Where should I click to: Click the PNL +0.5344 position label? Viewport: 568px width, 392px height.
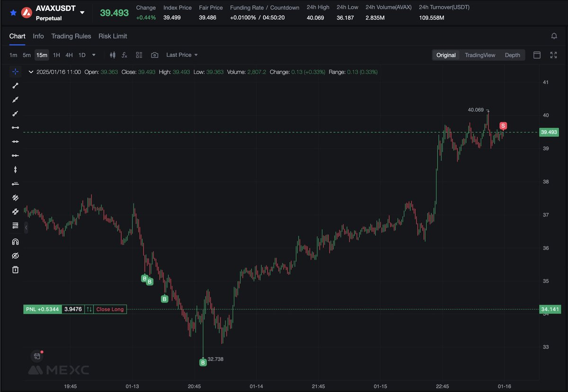(43, 310)
